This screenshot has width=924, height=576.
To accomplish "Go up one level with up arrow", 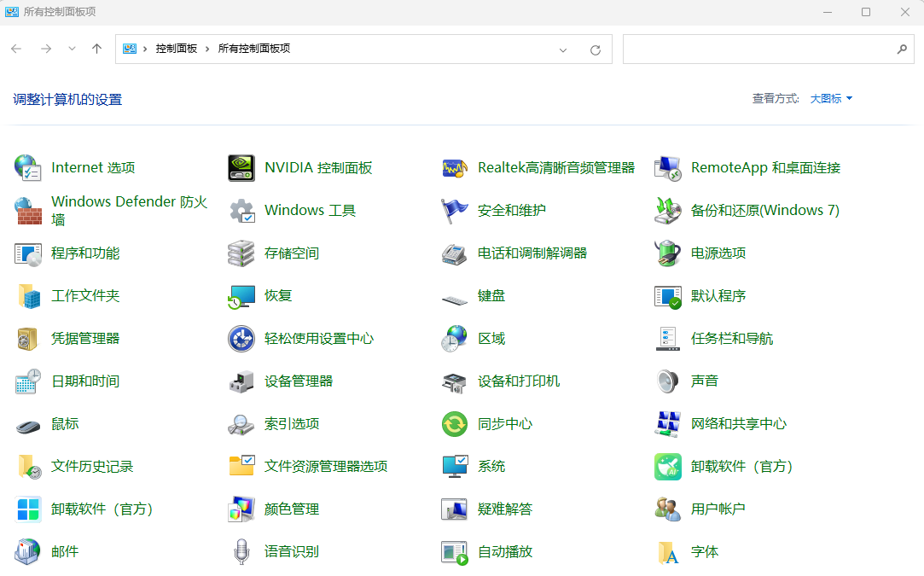I will [96, 49].
